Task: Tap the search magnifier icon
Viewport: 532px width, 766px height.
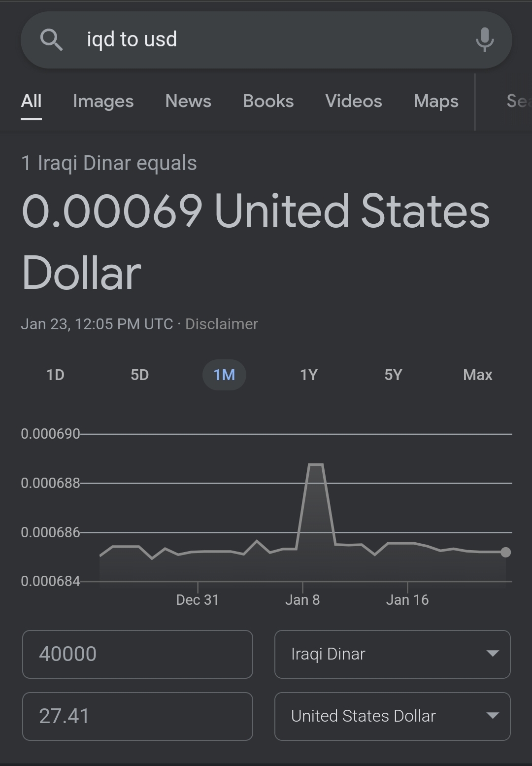Action: point(51,39)
